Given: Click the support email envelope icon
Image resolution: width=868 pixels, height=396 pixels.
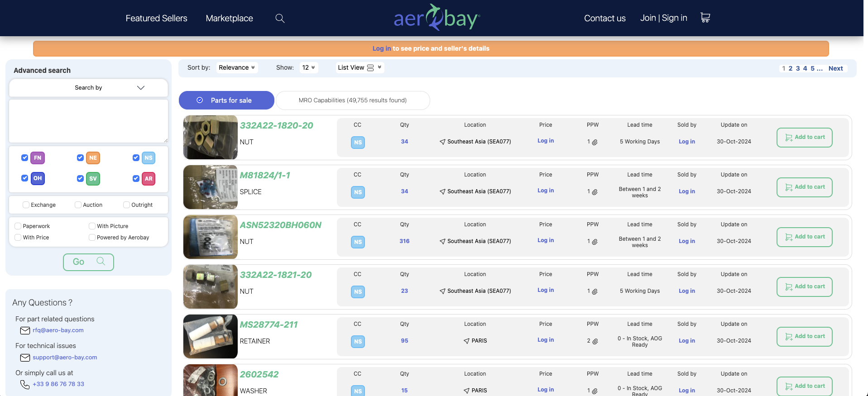Looking at the screenshot, I should coord(25,358).
